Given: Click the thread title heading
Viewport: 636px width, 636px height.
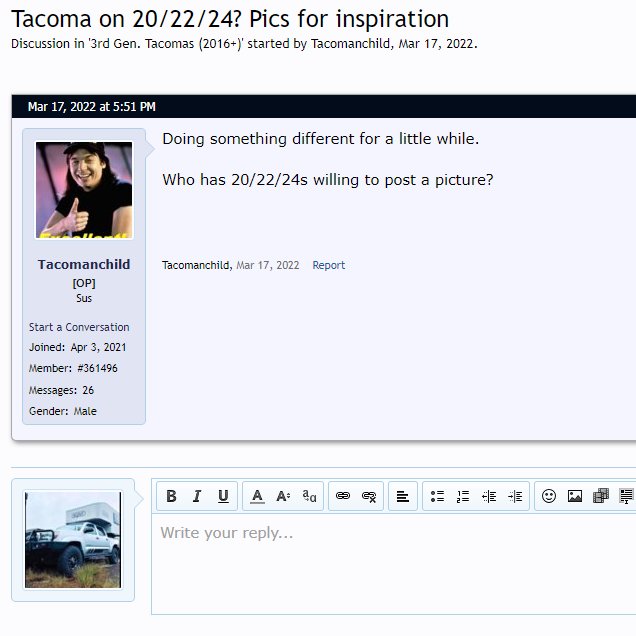Looking at the screenshot, I should (x=230, y=19).
